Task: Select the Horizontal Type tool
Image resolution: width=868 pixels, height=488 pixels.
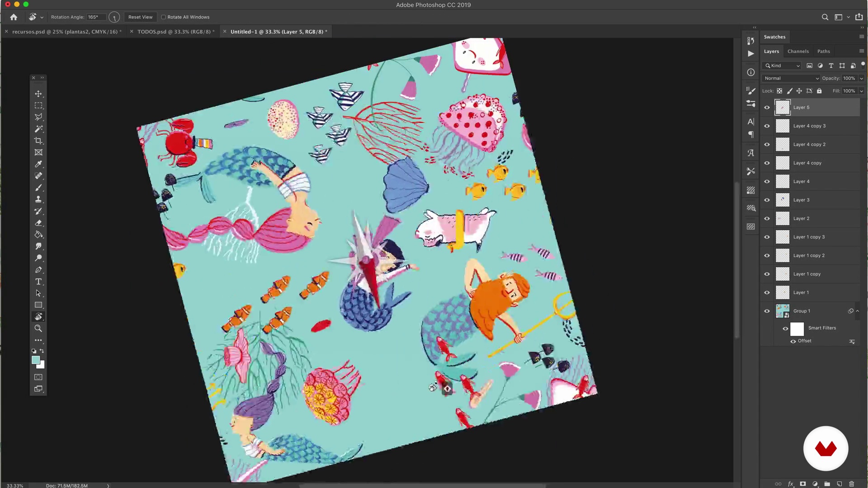Action: pyautogui.click(x=38, y=282)
